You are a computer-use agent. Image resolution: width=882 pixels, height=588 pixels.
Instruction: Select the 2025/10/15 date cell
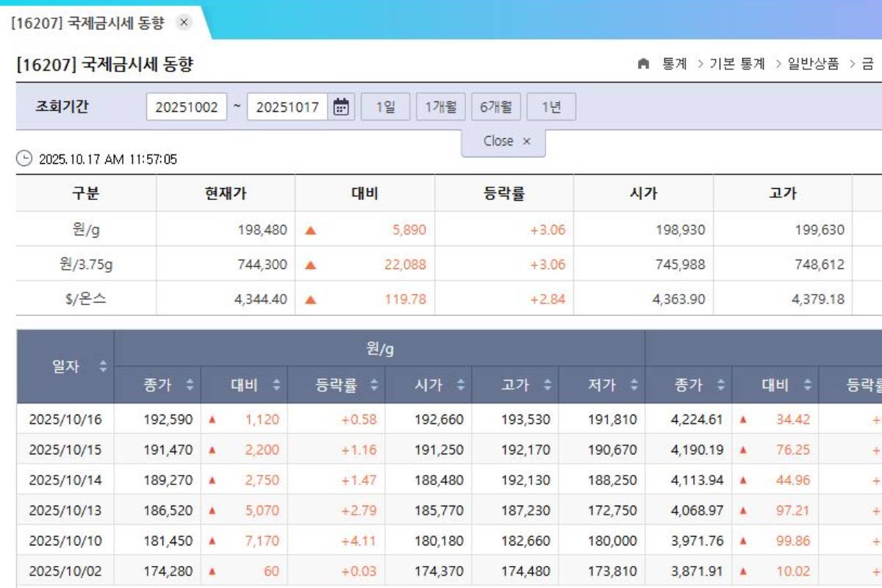pyautogui.click(x=65, y=450)
